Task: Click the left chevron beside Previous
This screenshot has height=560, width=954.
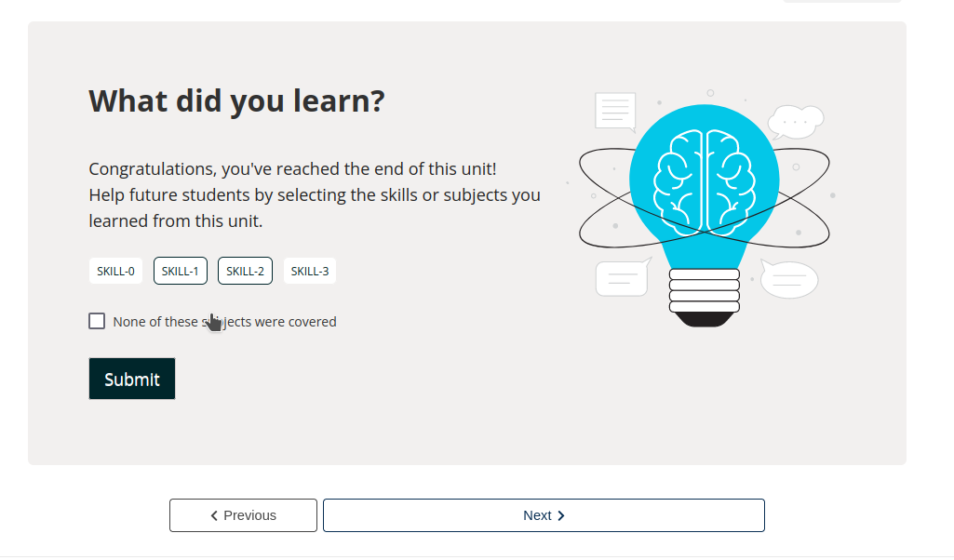Action: pos(215,515)
